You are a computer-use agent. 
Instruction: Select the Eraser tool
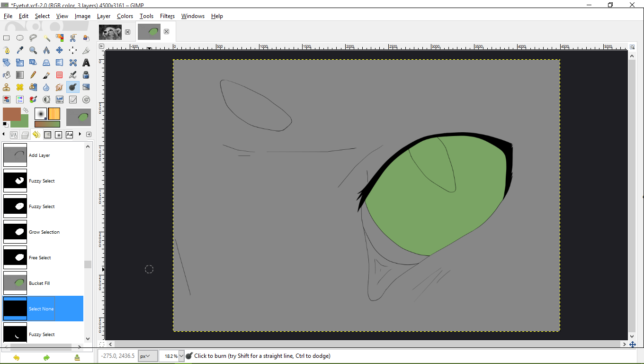[x=60, y=75]
